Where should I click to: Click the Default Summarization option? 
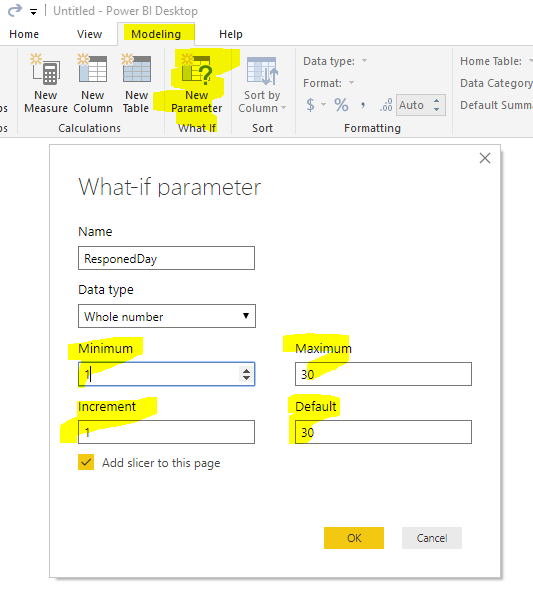(x=496, y=105)
